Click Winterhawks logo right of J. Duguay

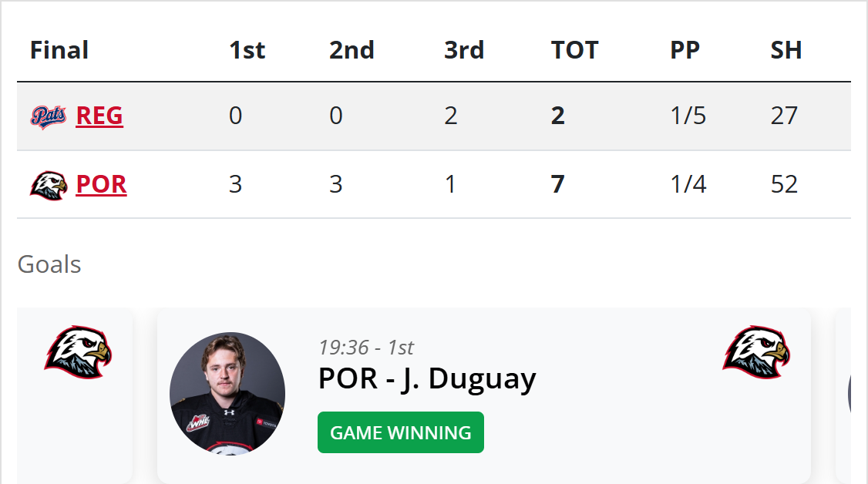click(756, 352)
